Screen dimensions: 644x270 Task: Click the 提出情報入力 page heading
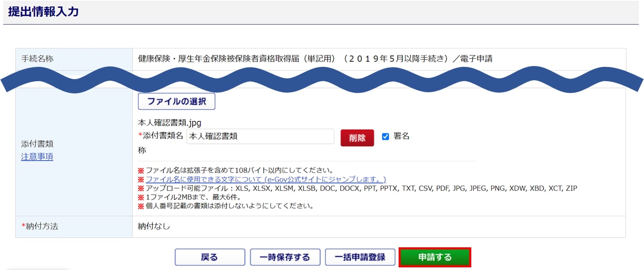pyautogui.click(x=43, y=12)
